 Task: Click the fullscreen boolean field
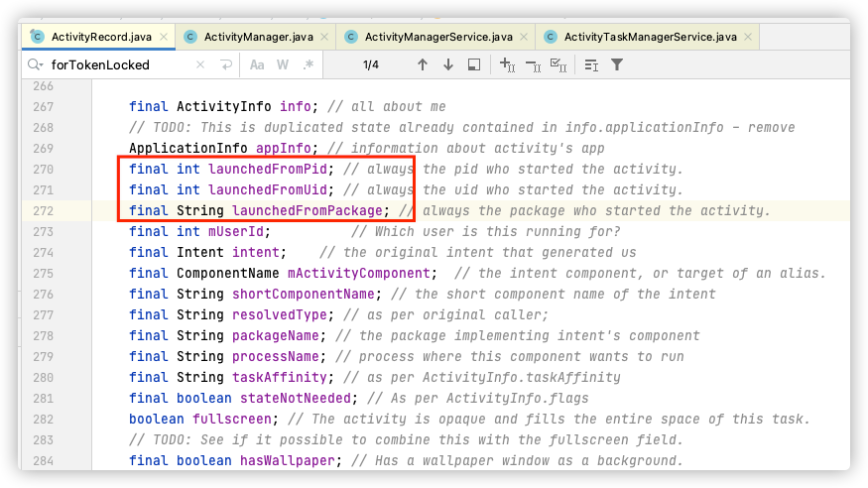232,419
